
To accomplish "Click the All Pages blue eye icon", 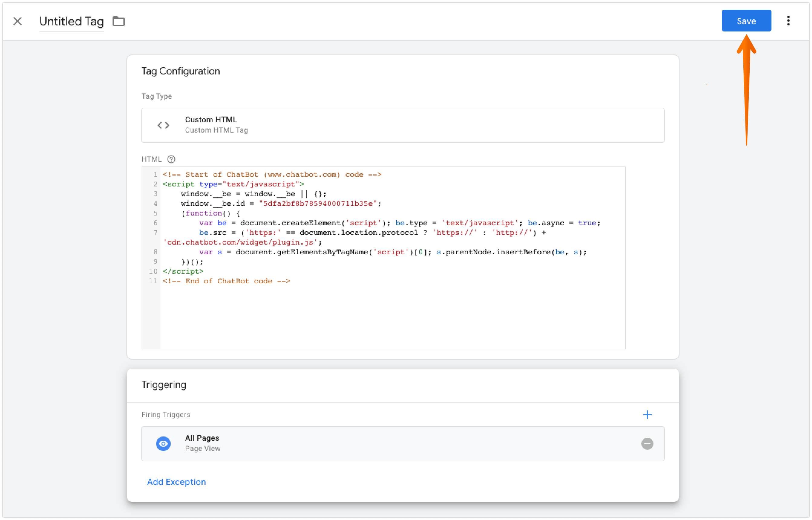I will (163, 443).
